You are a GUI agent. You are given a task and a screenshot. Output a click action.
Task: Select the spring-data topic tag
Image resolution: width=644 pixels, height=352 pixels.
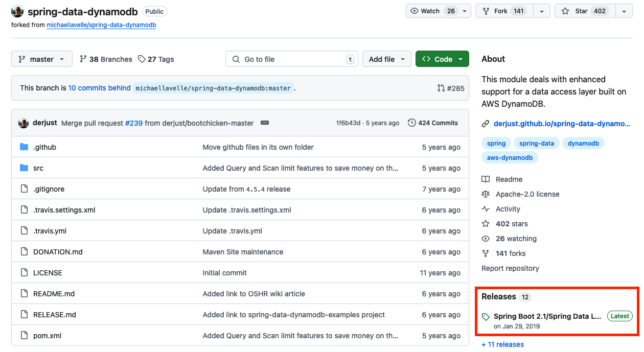pyautogui.click(x=537, y=144)
